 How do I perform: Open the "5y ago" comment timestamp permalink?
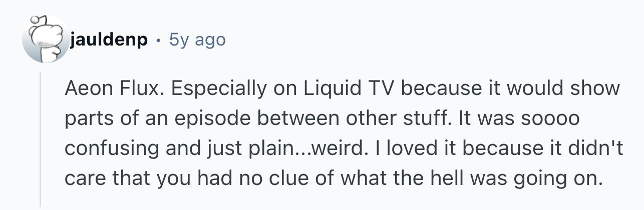(197, 39)
